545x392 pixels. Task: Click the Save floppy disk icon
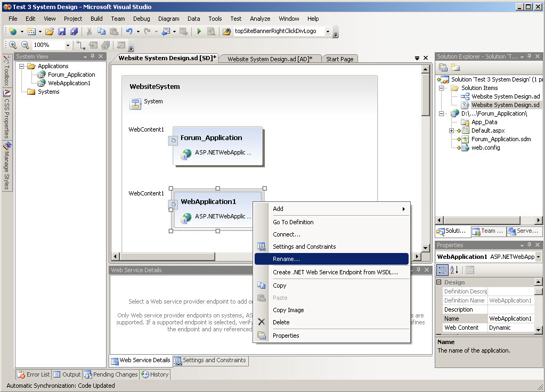[x=62, y=31]
